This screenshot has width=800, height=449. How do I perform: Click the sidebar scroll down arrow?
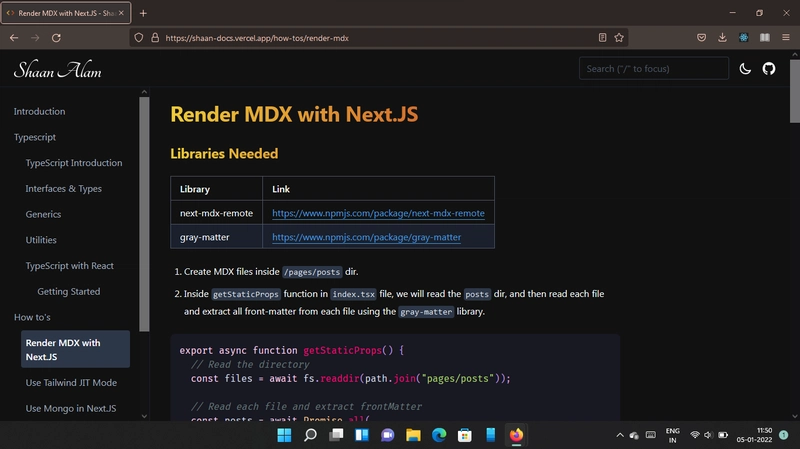coord(144,416)
